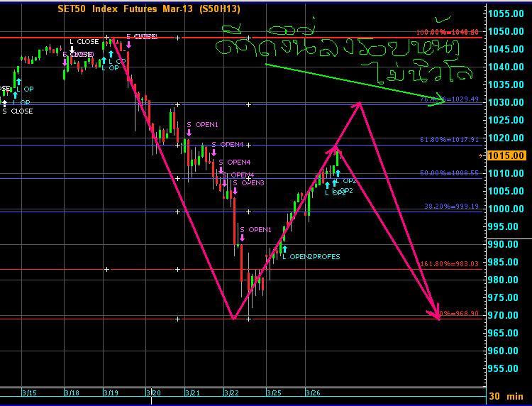
Task: Click the white 'L CLOSE' arrow marker
Action: tap(71, 50)
